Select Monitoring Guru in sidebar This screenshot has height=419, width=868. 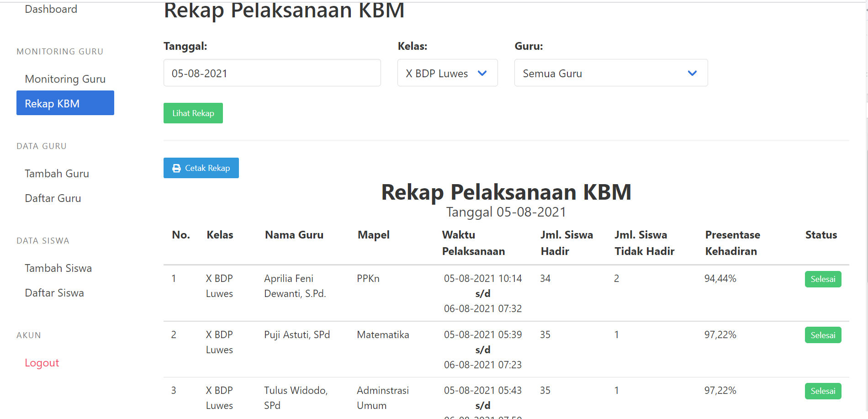(65, 79)
